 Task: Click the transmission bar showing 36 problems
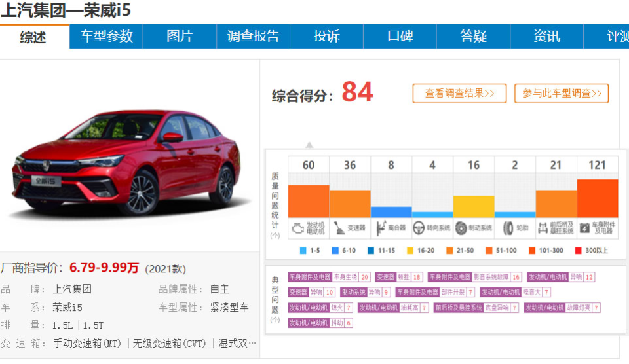click(x=350, y=204)
